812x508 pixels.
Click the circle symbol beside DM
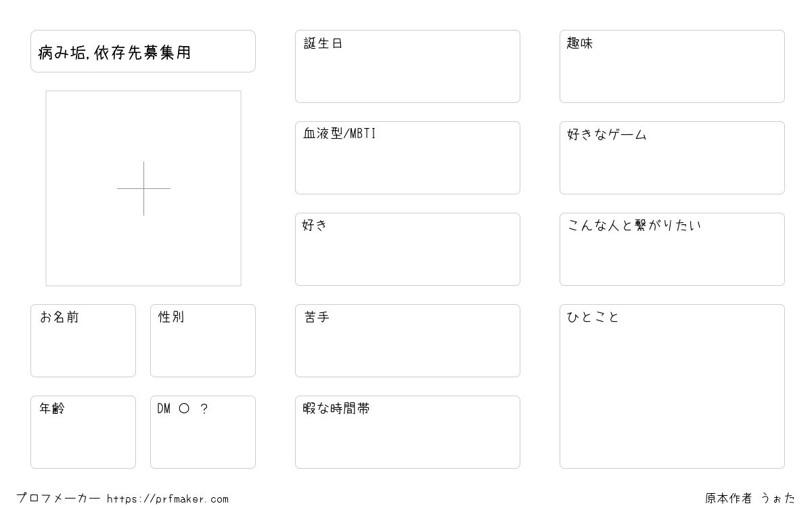click(x=184, y=409)
